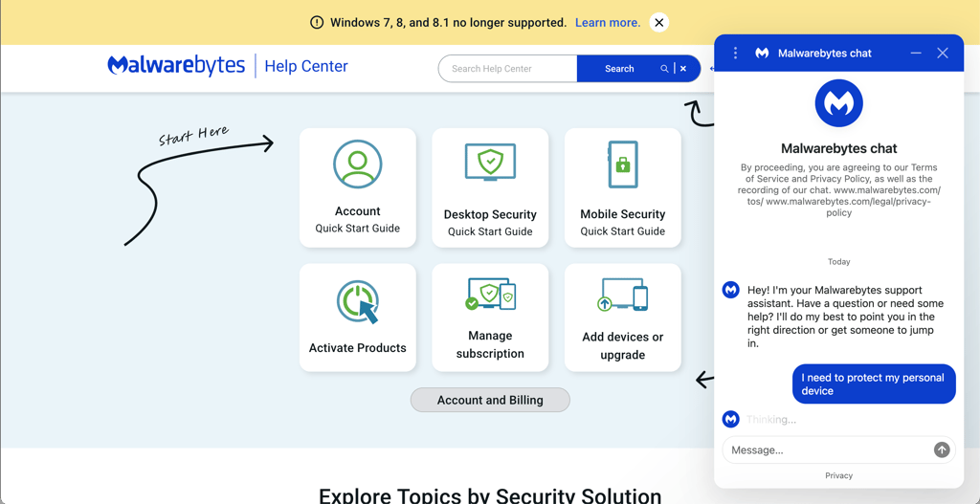980x504 pixels.
Task: Click the Account and Billing button
Action: [490, 401]
